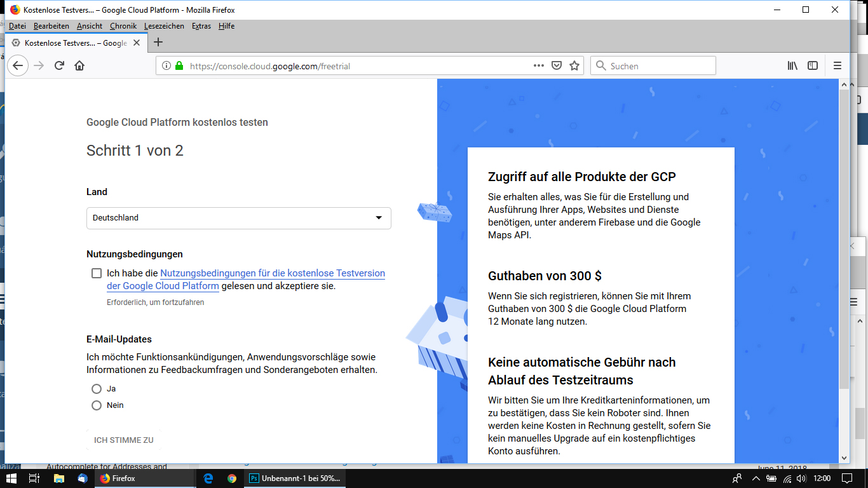Click the ICH STIMME ZU button
868x488 pixels.
pyautogui.click(x=124, y=440)
